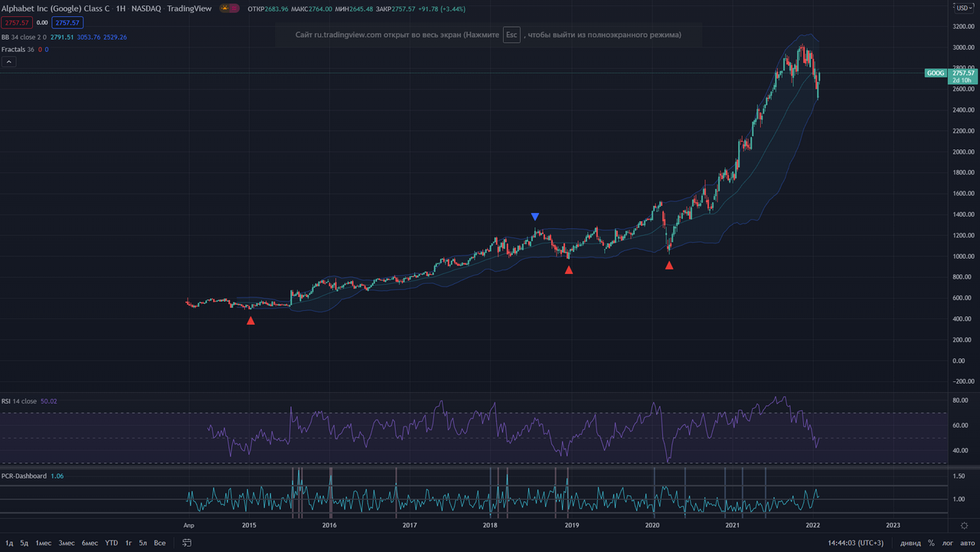Image resolution: width=980 pixels, height=552 pixels.
Task: Select the RSI 14 close indicator label
Action: coord(19,401)
